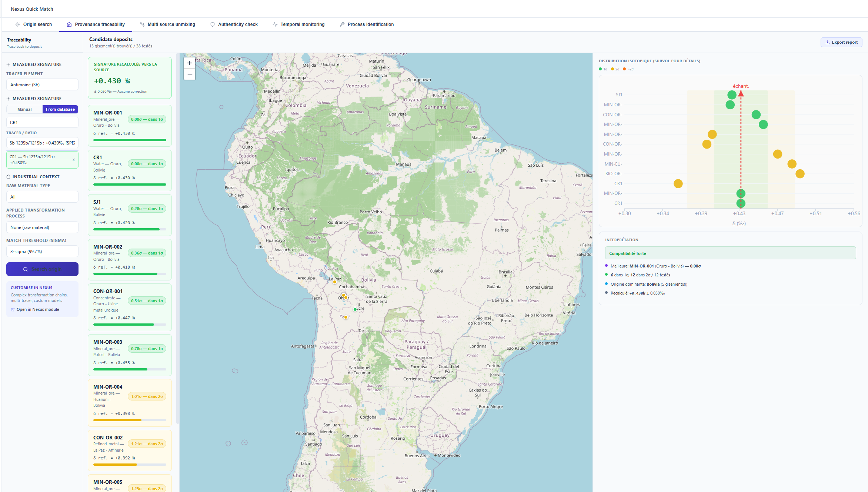The width and height of the screenshot is (868, 492).
Task: Click the green 1σ legend dot
Action: click(601, 69)
